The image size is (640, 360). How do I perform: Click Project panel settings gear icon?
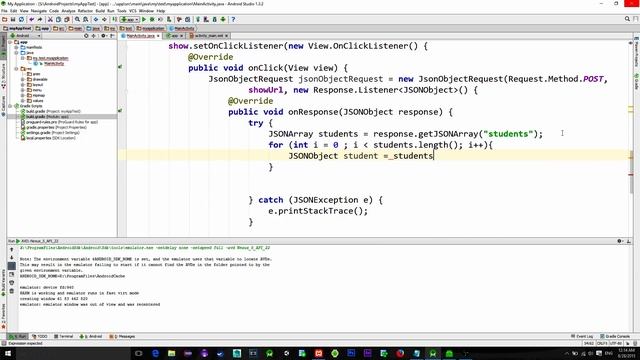tap(103, 36)
